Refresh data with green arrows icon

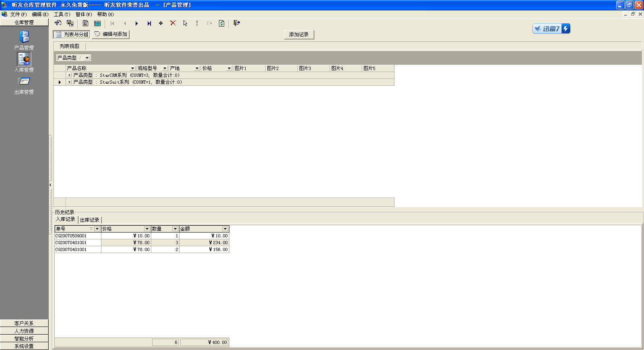[x=221, y=23]
